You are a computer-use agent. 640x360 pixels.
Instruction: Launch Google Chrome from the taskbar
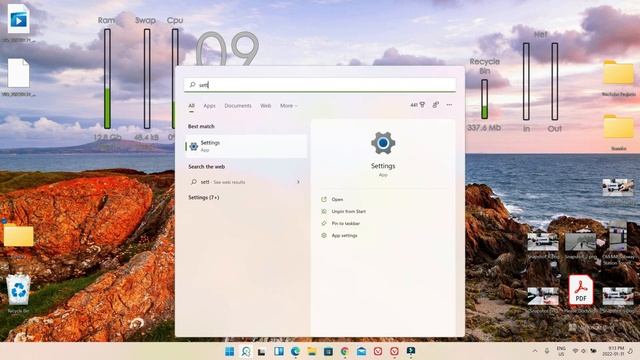coord(345,351)
